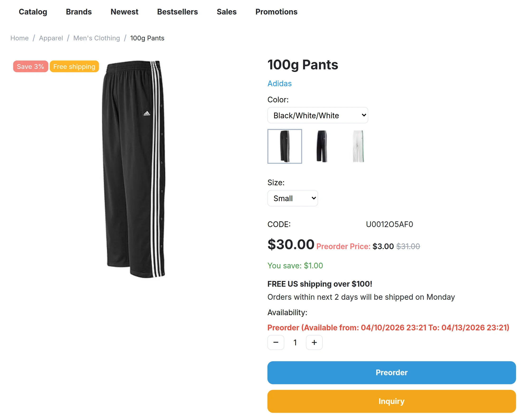Choose the navy pants color thumbnail
The image size is (532, 418).
pyautogui.click(x=321, y=146)
